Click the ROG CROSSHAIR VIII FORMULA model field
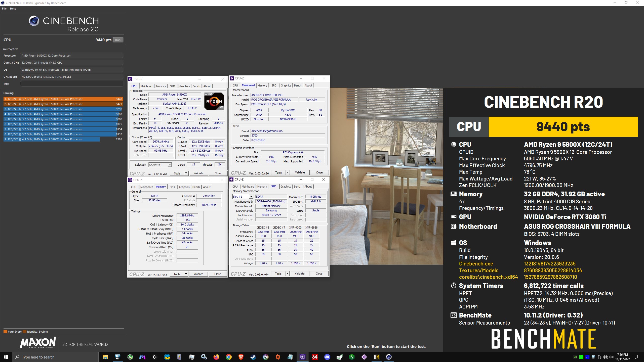644x362 pixels. coord(274,100)
